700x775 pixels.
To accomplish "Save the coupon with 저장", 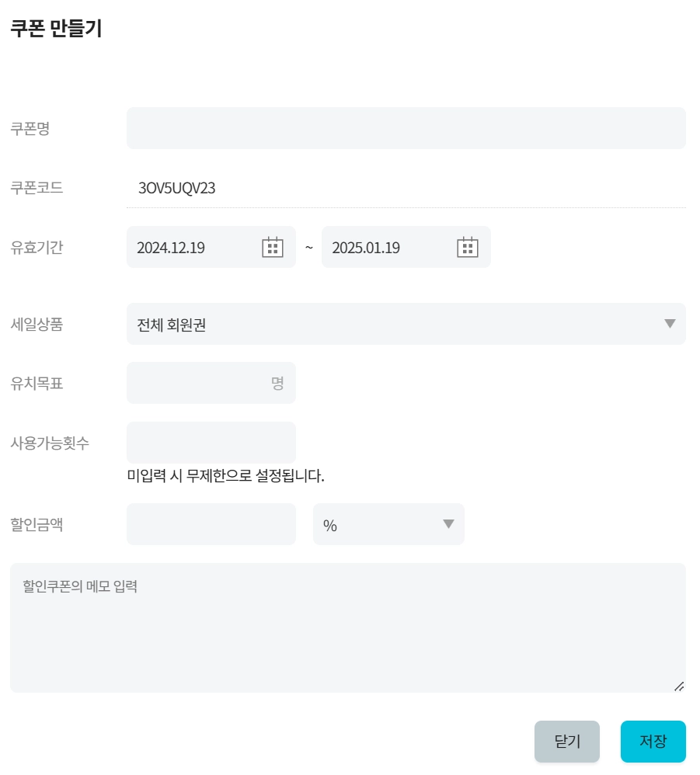I will (653, 742).
